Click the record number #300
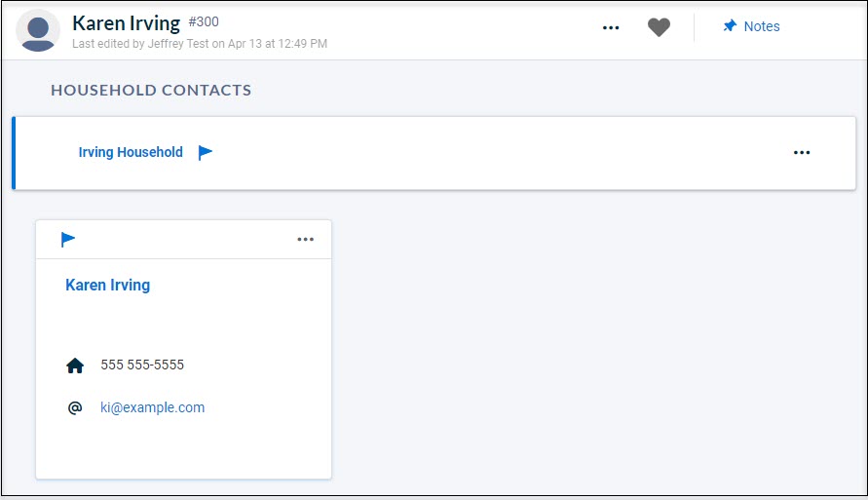The height and width of the screenshot is (500, 868). pos(204,21)
